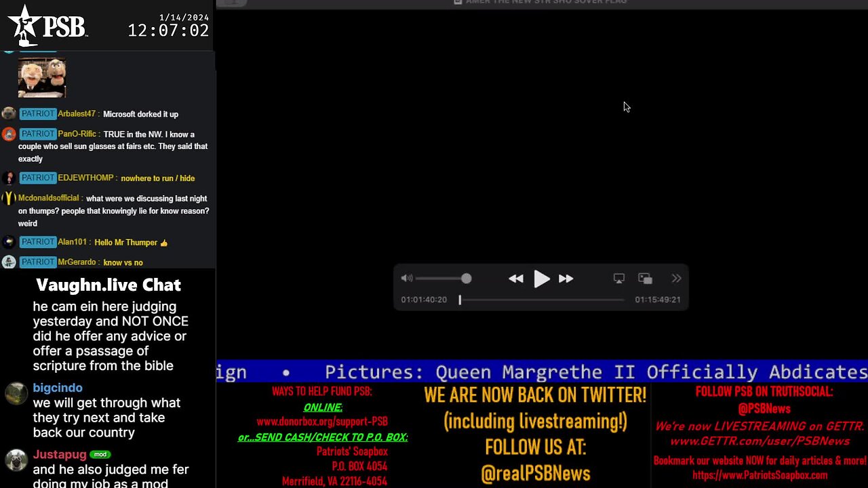The width and height of the screenshot is (868, 488).
Task: Click the remaining time 01:15:49:21
Action: click(x=658, y=300)
